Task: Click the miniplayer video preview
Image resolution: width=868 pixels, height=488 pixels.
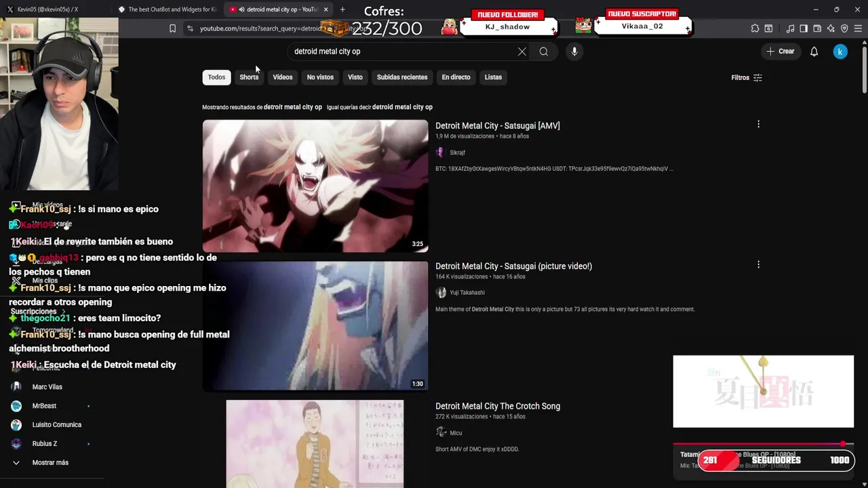Action: [763, 392]
